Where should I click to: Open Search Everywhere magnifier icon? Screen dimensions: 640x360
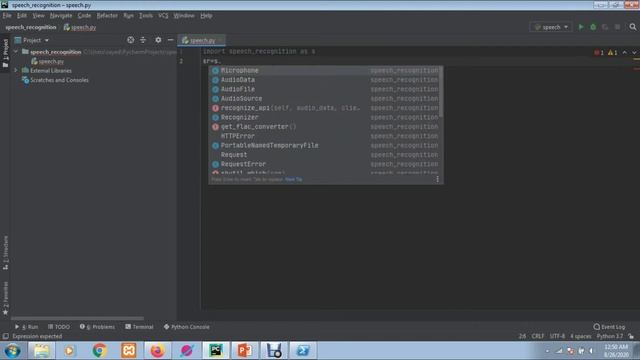click(633, 27)
